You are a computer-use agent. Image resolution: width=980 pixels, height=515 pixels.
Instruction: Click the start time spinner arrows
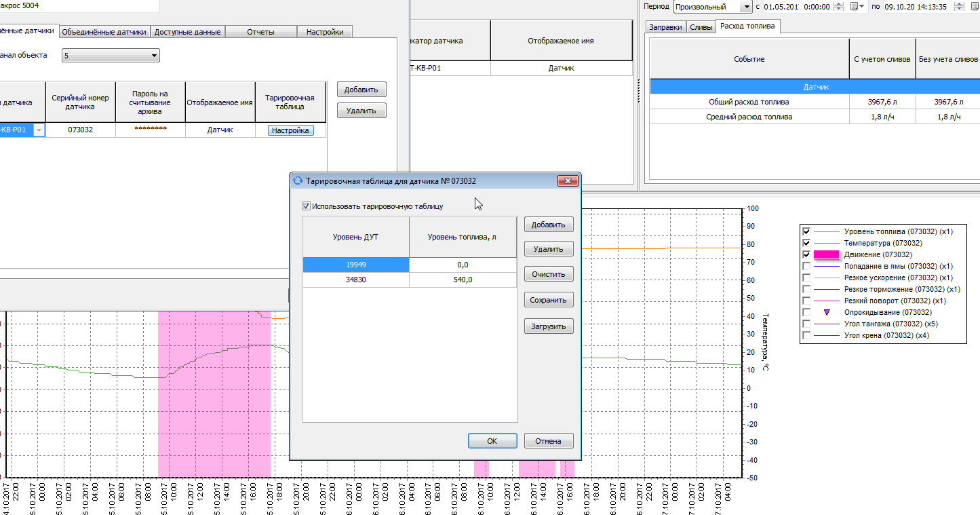[x=839, y=7]
